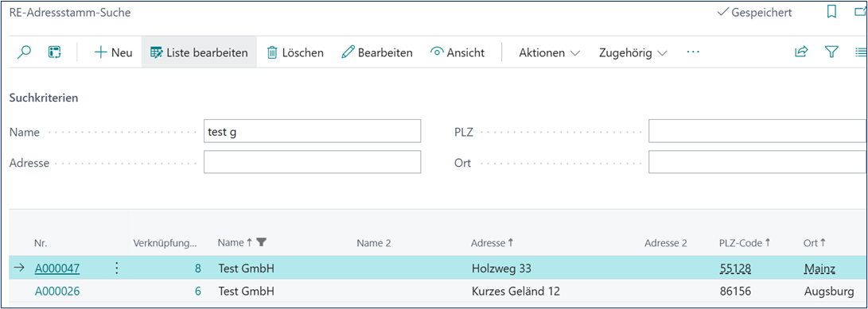Screen dimensions: 868x309
Task: Click the Adresse 2 column header
Action: 666,242
